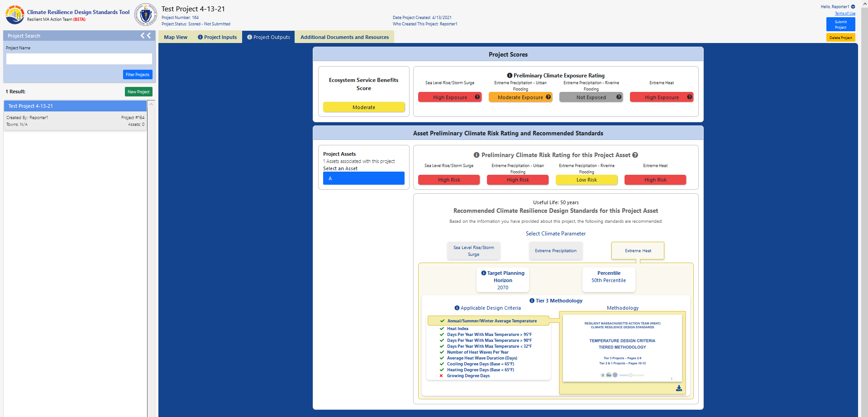Switch to the Map View tab
868x417 pixels.
click(176, 37)
